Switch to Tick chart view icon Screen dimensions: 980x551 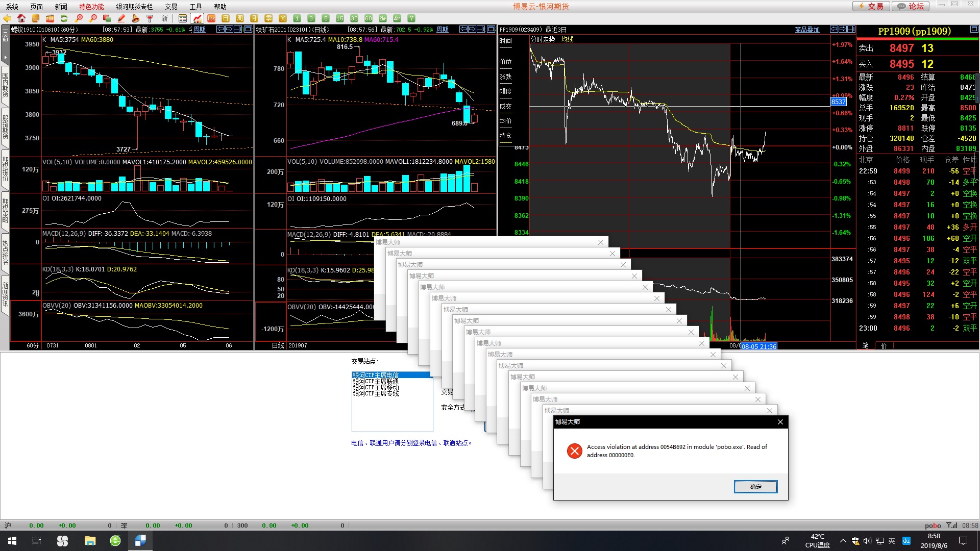(211, 18)
